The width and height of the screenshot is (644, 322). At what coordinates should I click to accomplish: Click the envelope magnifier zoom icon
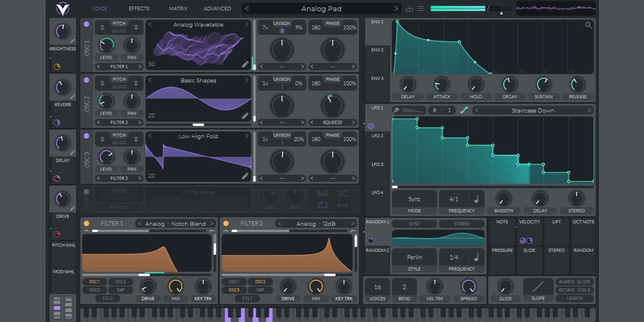click(589, 25)
